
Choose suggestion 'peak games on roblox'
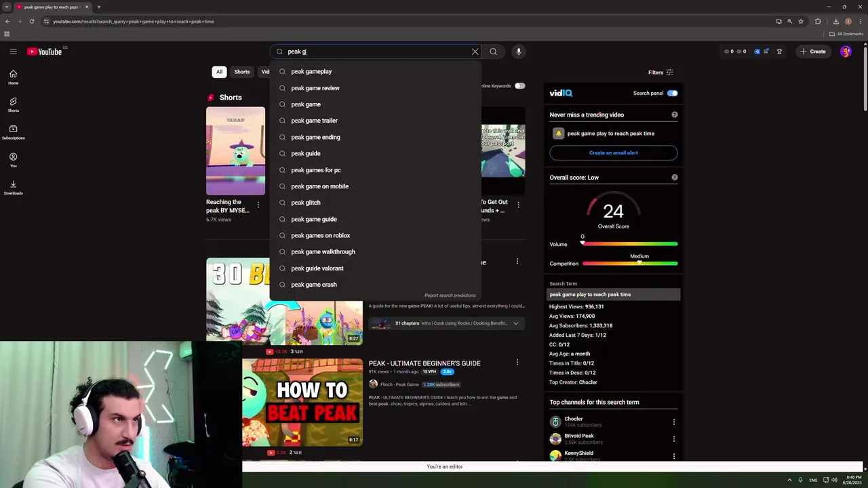[x=375, y=235]
